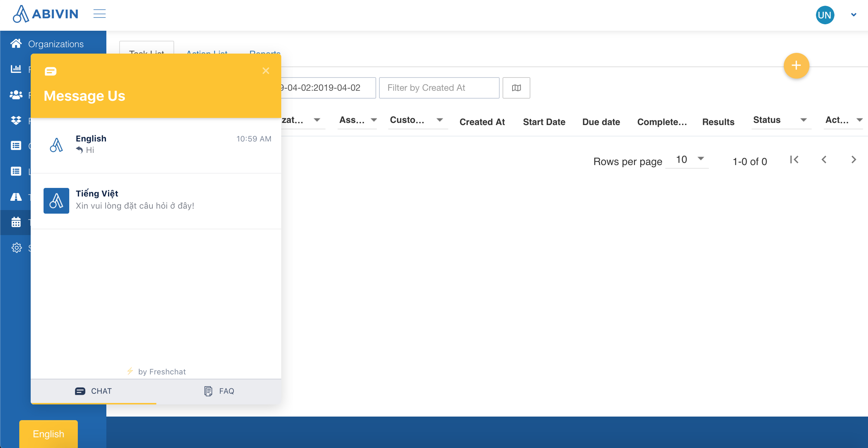Expand the Status column filter dropdown

click(x=803, y=120)
